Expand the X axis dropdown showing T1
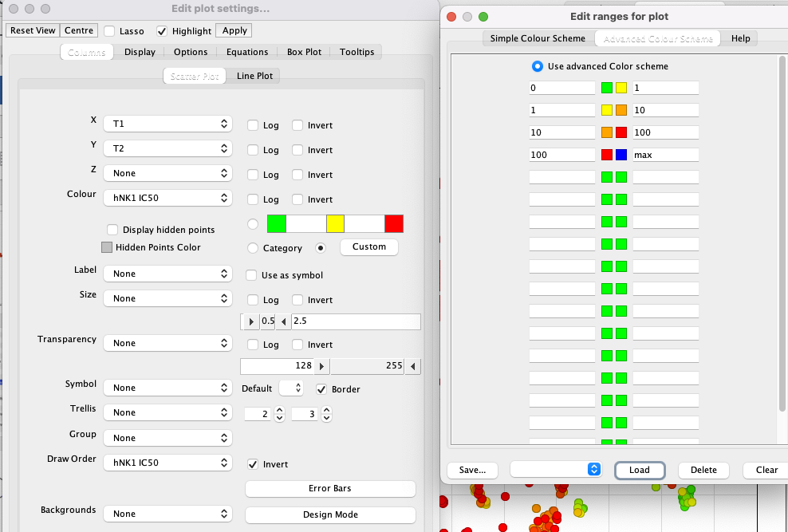The height and width of the screenshot is (532, 788). (x=167, y=124)
